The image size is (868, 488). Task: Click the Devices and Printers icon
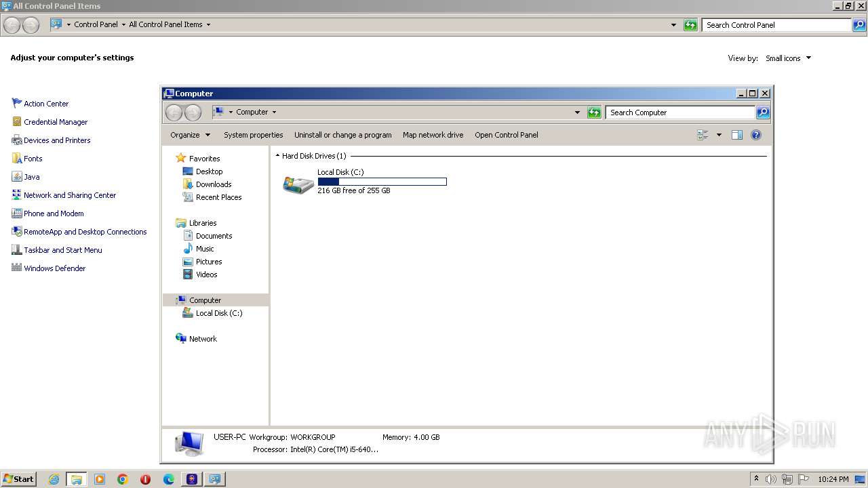pos(17,140)
